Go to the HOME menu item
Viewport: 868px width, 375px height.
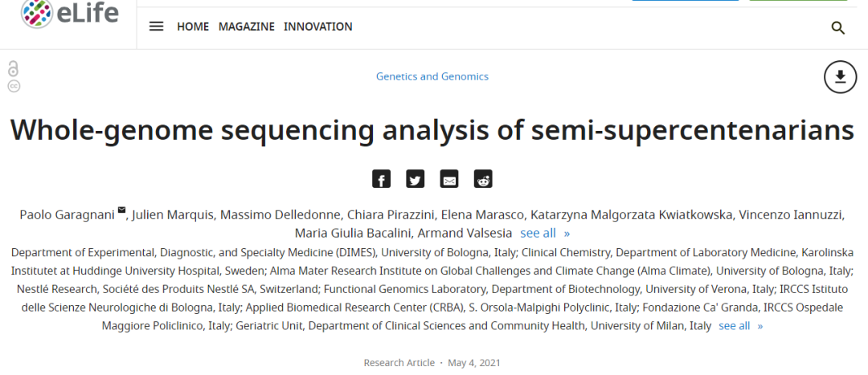[x=193, y=26]
